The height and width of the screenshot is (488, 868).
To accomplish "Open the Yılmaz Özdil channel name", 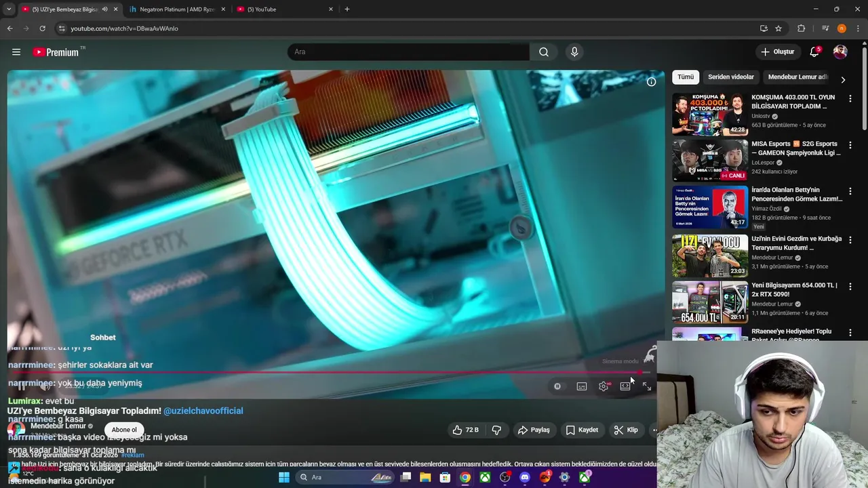I will (766, 209).
